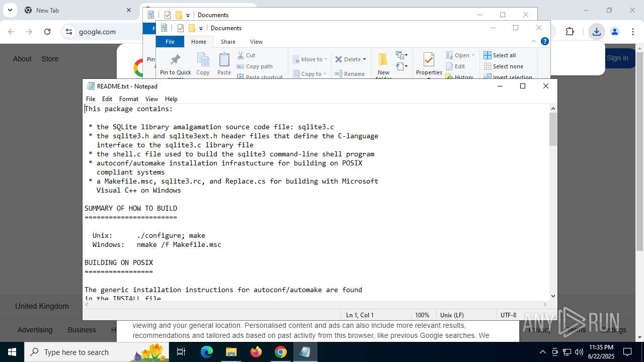Open Firefox from taskbar
The image size is (644, 362).
pyautogui.click(x=256, y=352)
